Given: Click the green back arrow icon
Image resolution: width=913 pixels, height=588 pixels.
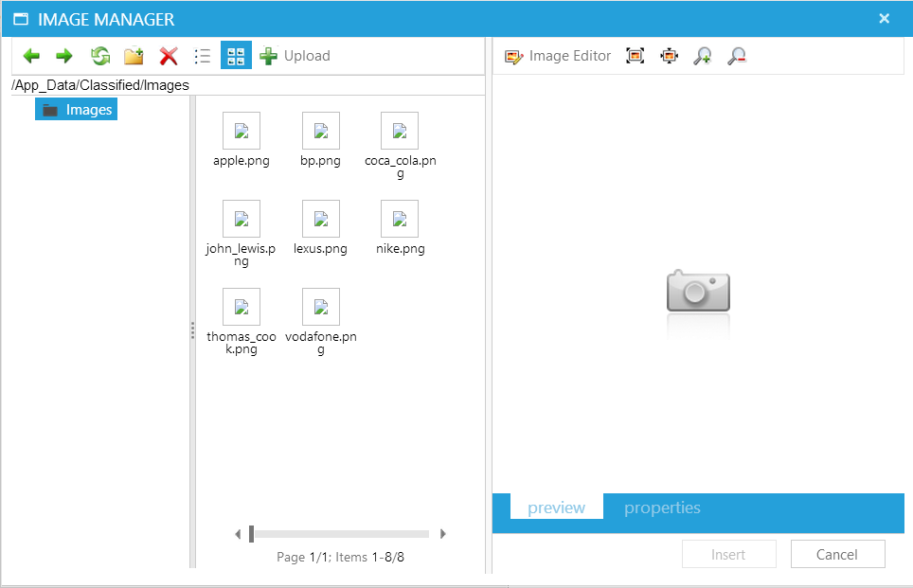Looking at the screenshot, I should pyautogui.click(x=31, y=56).
